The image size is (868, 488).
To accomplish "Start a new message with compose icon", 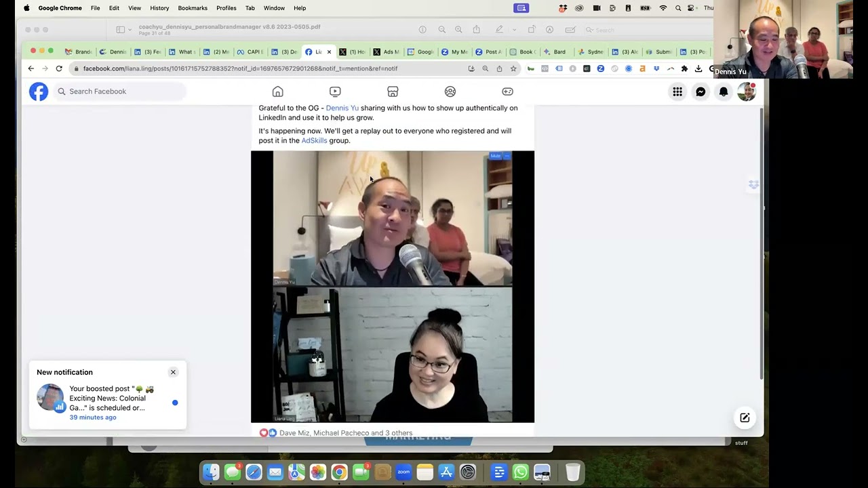I will 745,418.
